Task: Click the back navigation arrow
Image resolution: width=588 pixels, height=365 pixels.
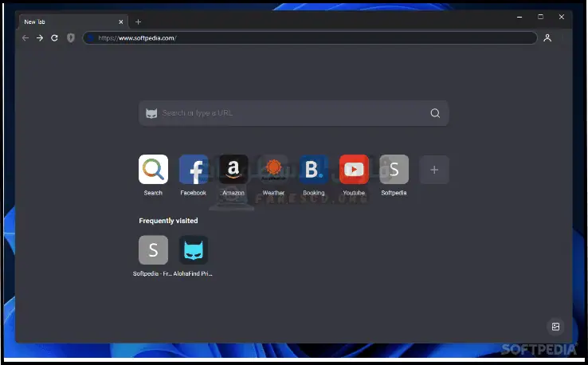Action: [25, 37]
